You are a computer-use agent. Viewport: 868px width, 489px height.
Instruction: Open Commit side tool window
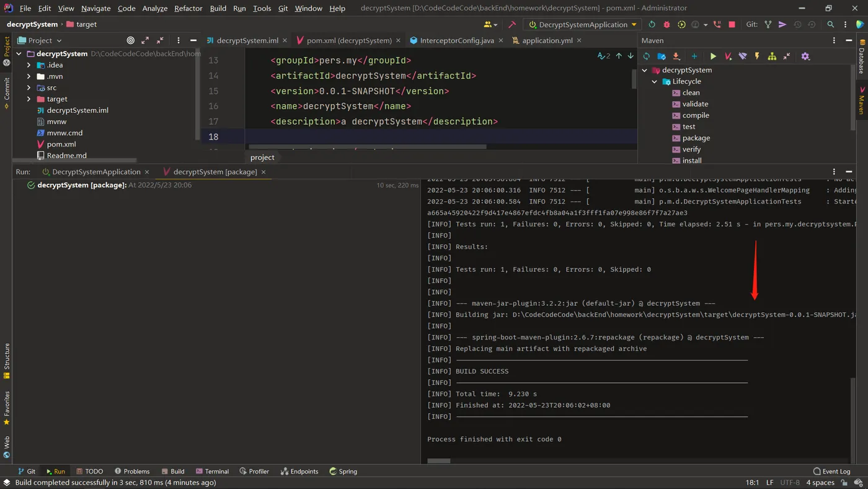pyautogui.click(x=7, y=93)
